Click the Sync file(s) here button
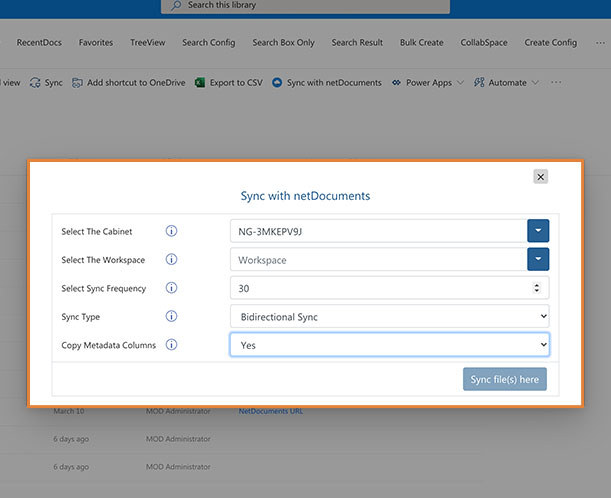 click(x=505, y=379)
